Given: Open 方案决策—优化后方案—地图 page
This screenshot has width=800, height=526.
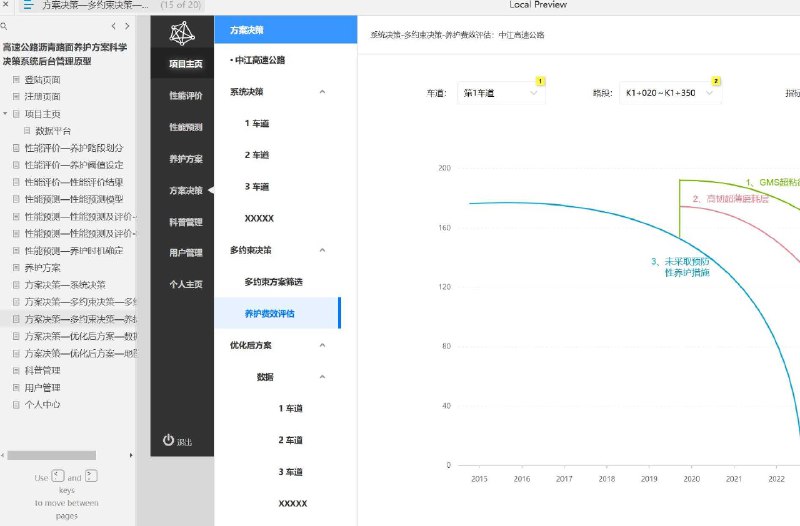Looking at the screenshot, I should tap(81, 353).
